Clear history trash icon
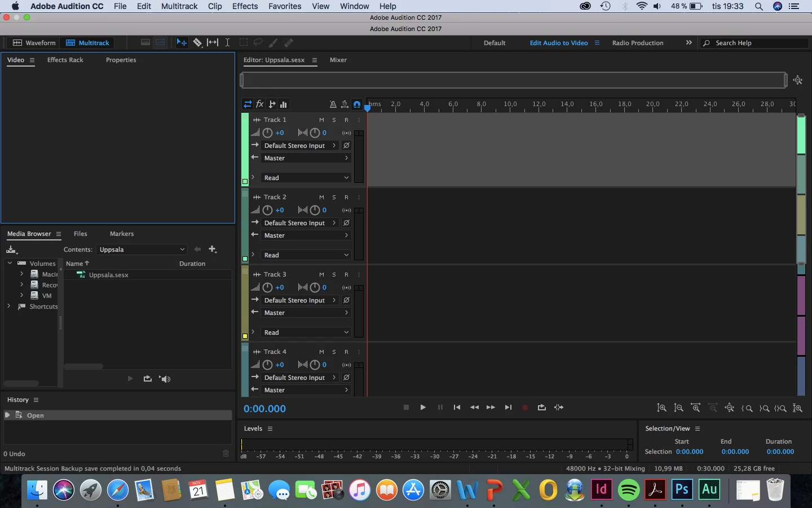 [226, 454]
